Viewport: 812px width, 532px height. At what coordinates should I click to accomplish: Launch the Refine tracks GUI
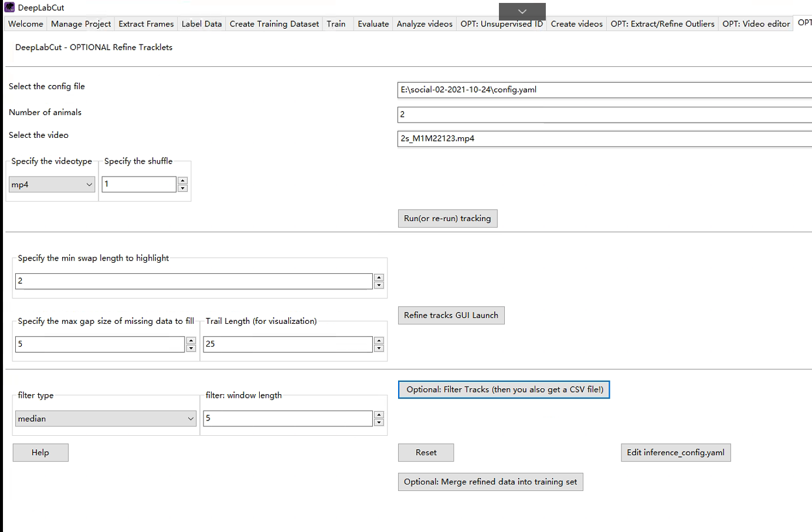(451, 315)
